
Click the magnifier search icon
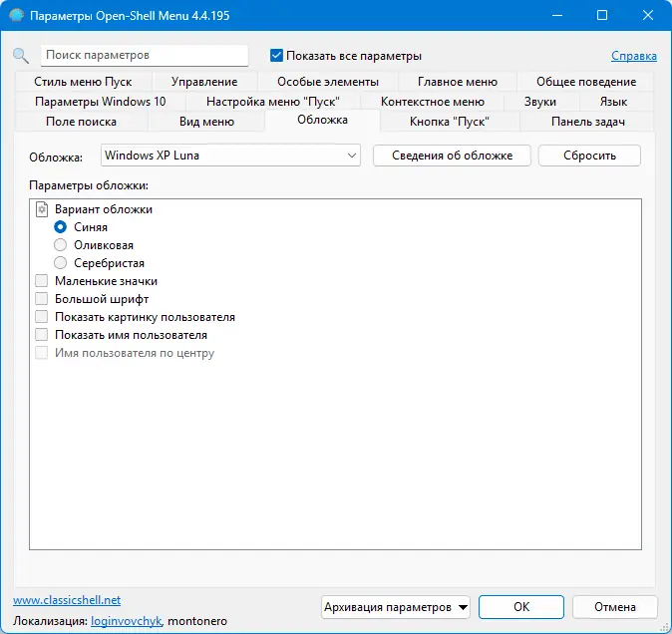click(20, 56)
